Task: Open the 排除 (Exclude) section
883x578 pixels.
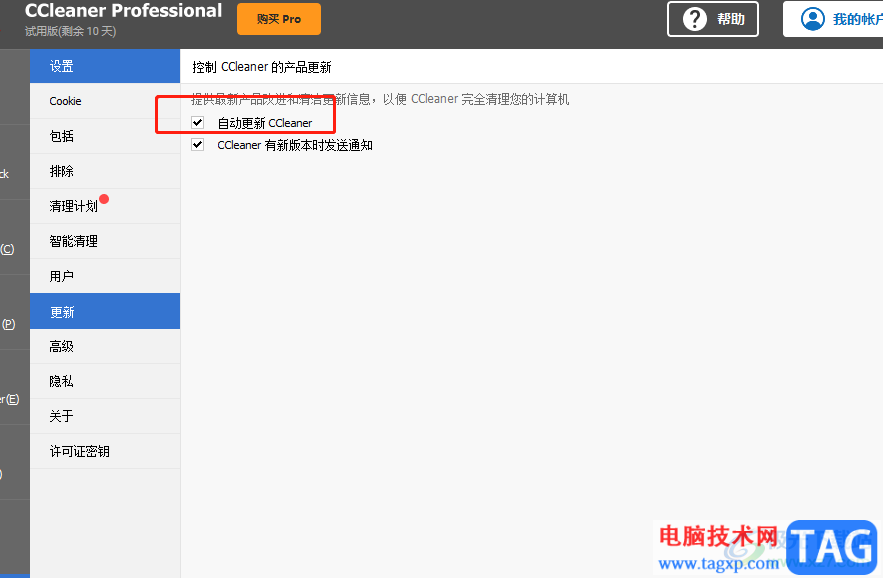Action: 105,171
